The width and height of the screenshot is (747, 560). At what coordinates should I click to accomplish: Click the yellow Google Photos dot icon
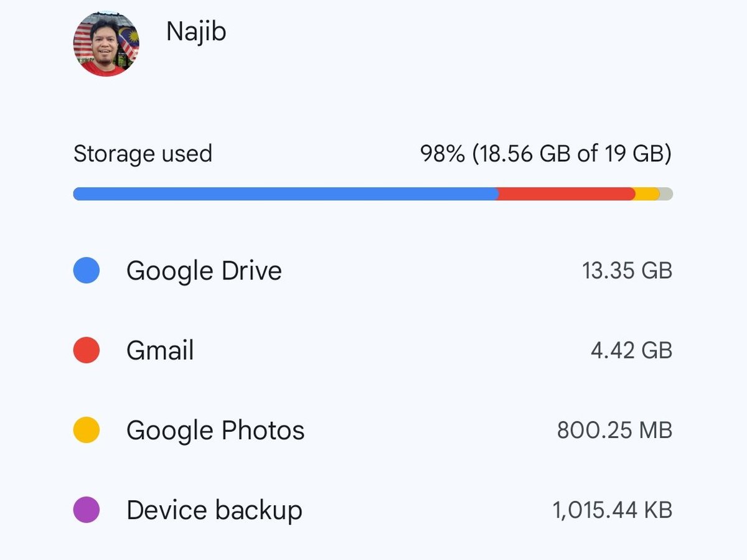coord(87,430)
